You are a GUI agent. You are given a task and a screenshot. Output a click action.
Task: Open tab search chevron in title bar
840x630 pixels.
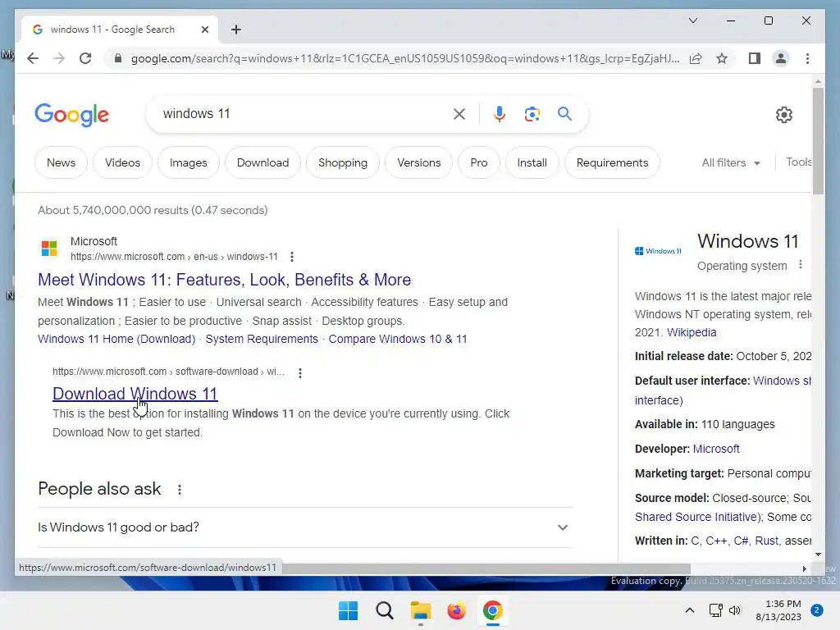click(x=692, y=21)
